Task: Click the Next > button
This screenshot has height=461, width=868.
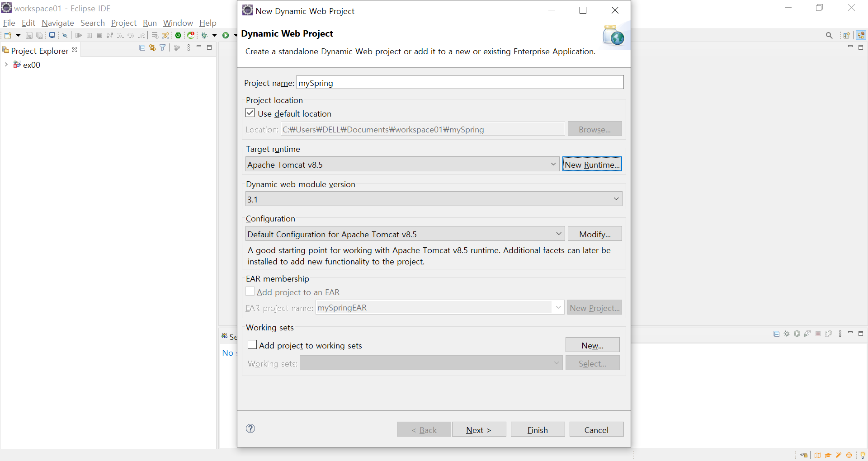Action: (479, 429)
